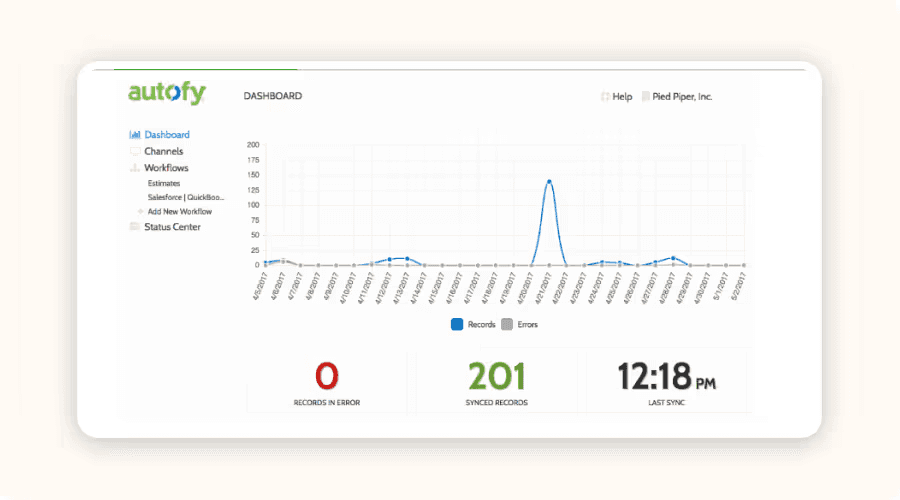The height and width of the screenshot is (500, 900).
Task: Toggle the gray Errors legend swatch
Action: (x=507, y=324)
